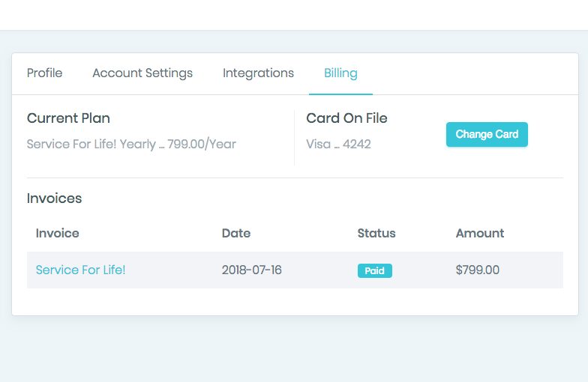This screenshot has width=588, height=382.
Task: Select the Billing tab
Action: pyautogui.click(x=340, y=73)
